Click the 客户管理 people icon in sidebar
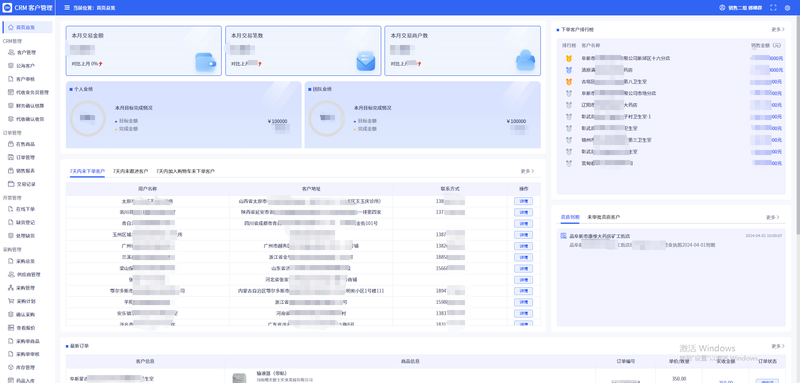Image resolution: width=800 pixels, height=383 pixels. coord(11,52)
